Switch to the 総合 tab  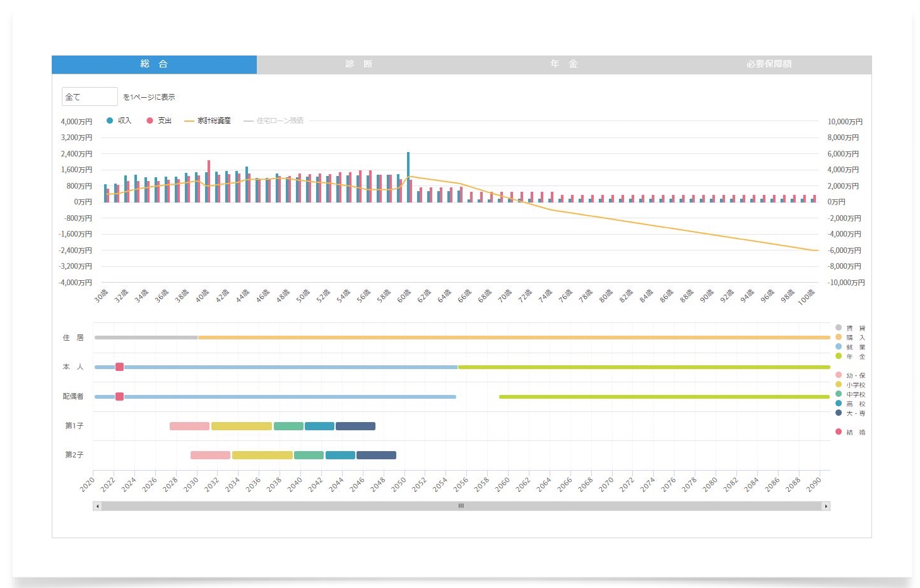tap(154, 64)
